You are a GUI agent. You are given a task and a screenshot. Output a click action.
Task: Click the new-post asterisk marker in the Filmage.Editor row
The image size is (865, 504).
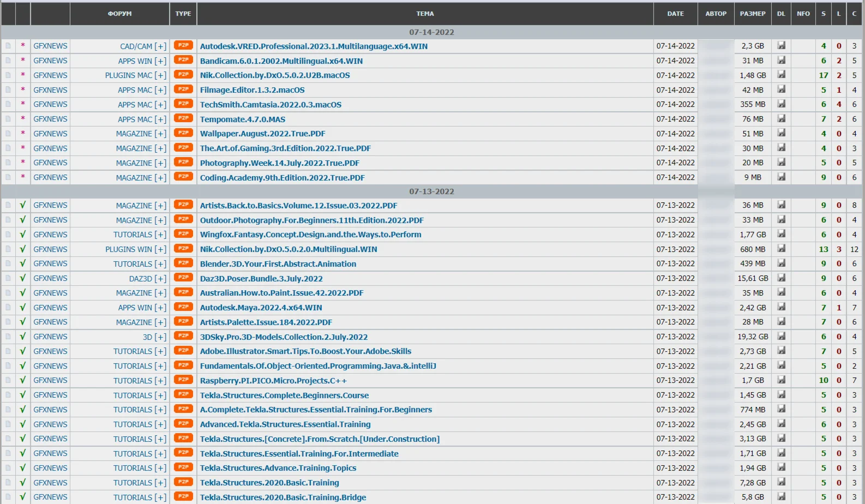(x=23, y=90)
